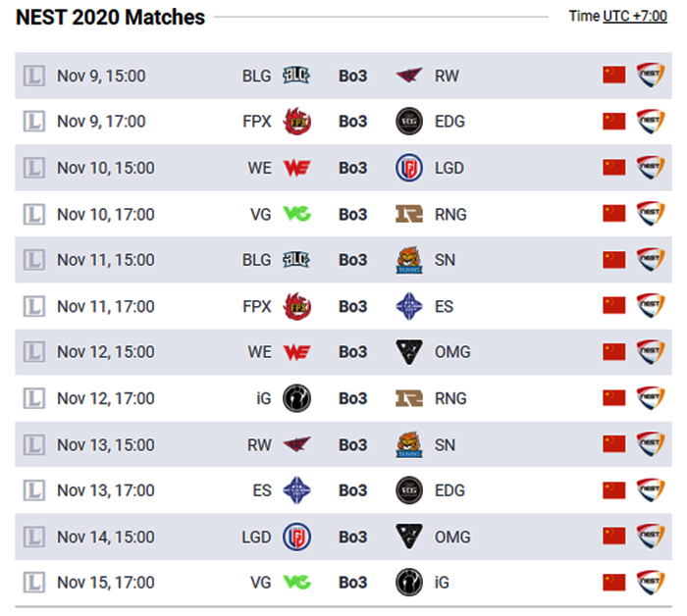Click NEST tournament logo in Nov 11 17:00 row
This screenshot has width=687, height=616.
650,306
